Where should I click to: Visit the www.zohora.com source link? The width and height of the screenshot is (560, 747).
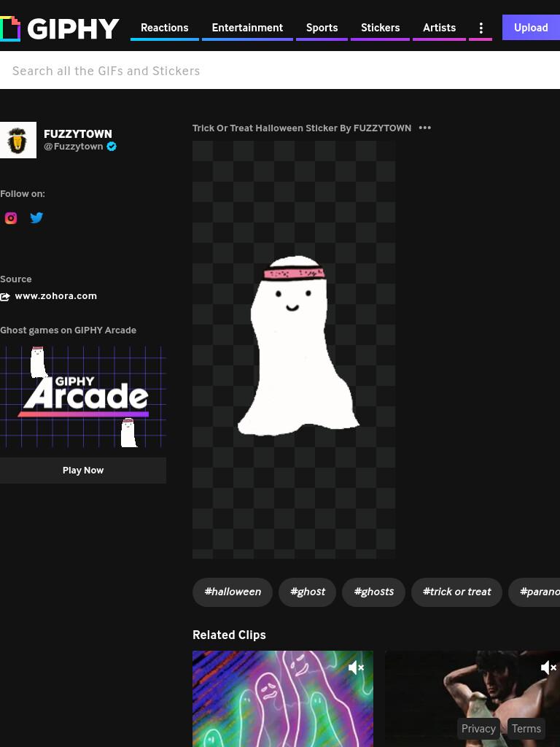[x=55, y=296]
